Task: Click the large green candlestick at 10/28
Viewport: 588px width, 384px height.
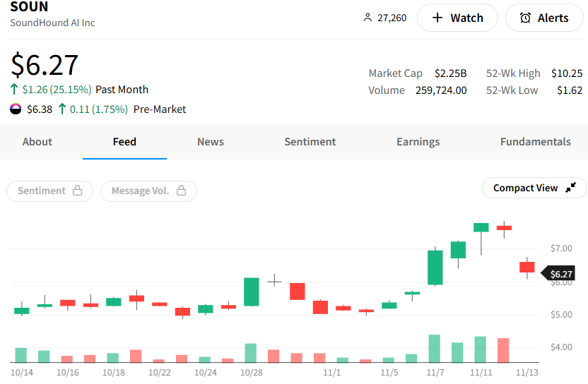Action: click(x=252, y=292)
